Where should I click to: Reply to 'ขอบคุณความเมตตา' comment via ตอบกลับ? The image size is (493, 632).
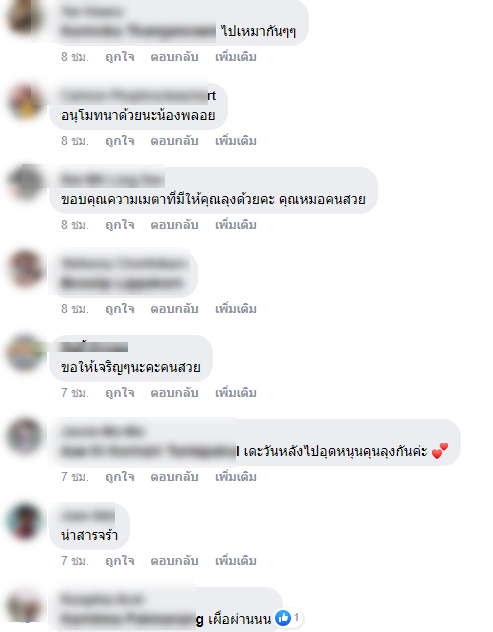tap(174, 225)
